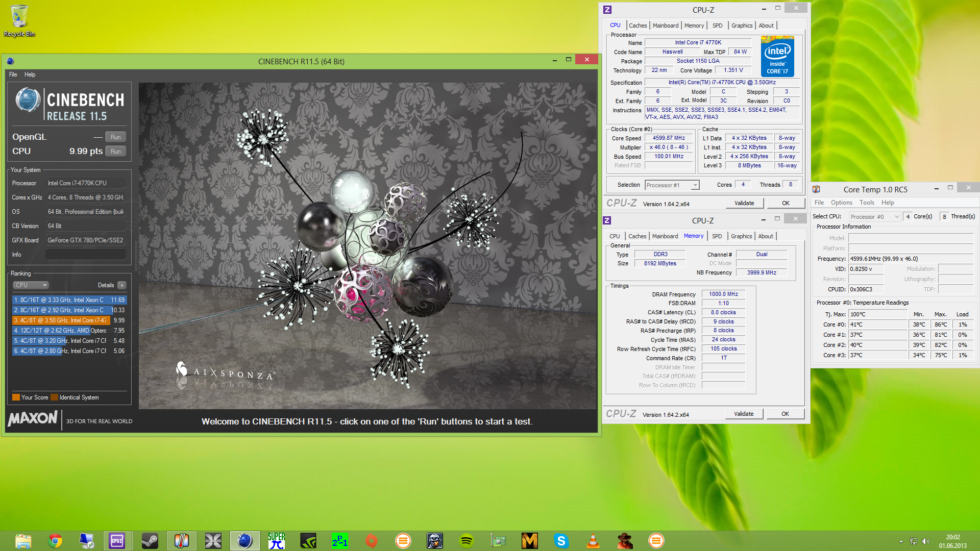Run the OpenGL benchmark in Cinebench

[116, 137]
